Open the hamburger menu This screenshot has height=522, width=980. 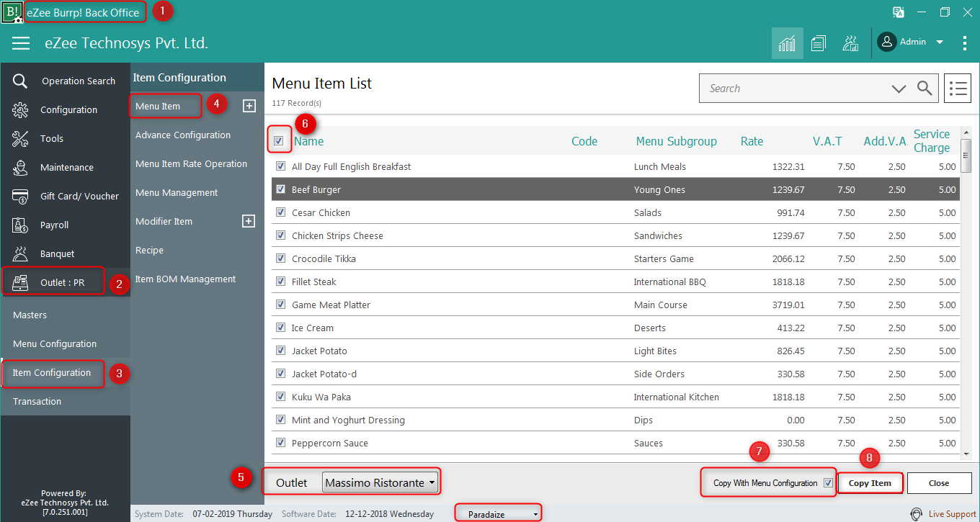(x=21, y=43)
